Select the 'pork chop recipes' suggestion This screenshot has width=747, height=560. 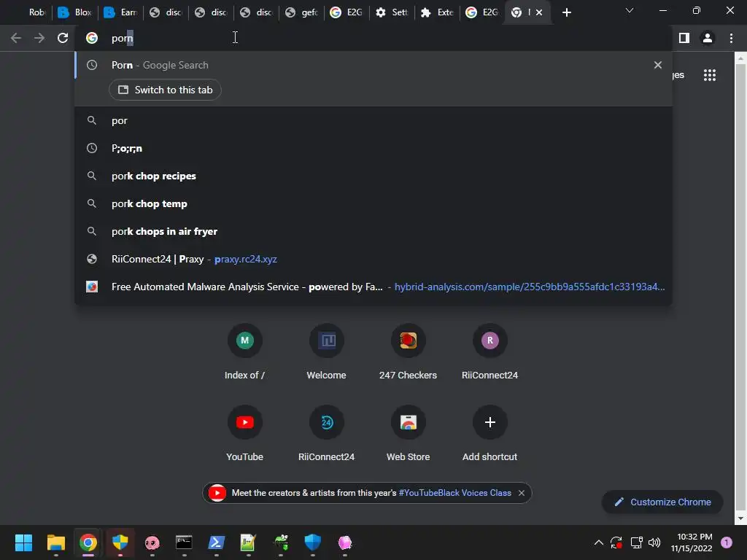(373, 176)
